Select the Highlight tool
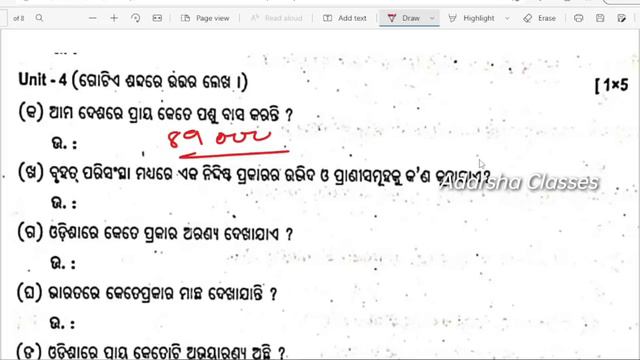This screenshot has height=360, width=640. [471, 18]
